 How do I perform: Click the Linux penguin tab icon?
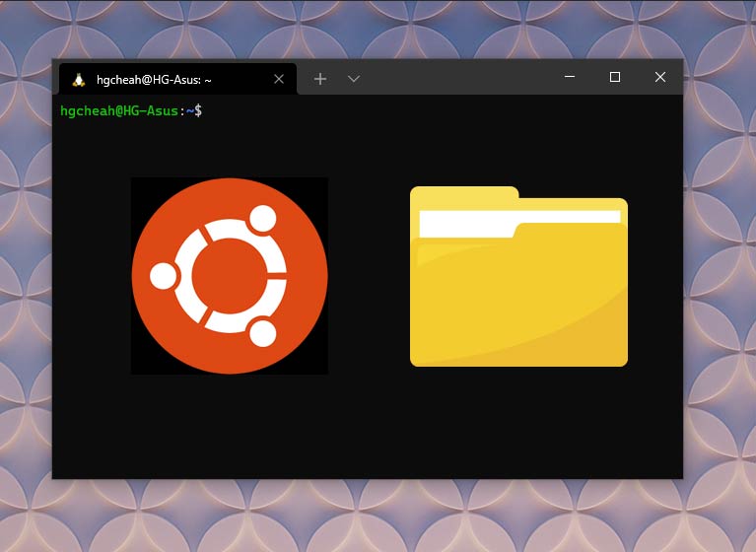click(79, 80)
